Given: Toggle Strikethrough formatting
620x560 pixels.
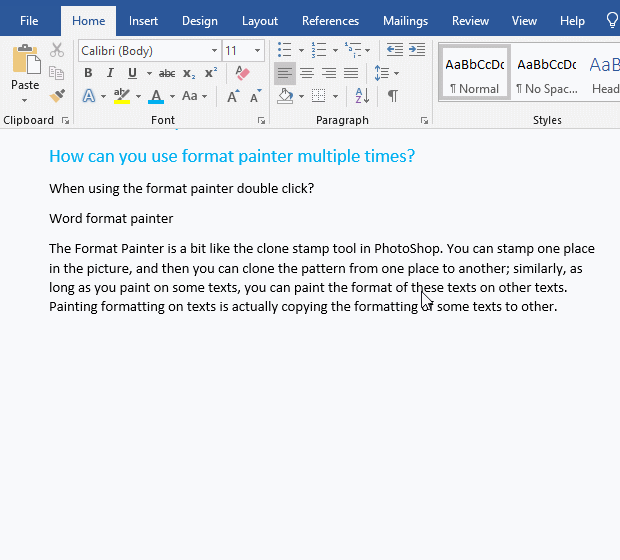Looking at the screenshot, I should tap(167, 74).
